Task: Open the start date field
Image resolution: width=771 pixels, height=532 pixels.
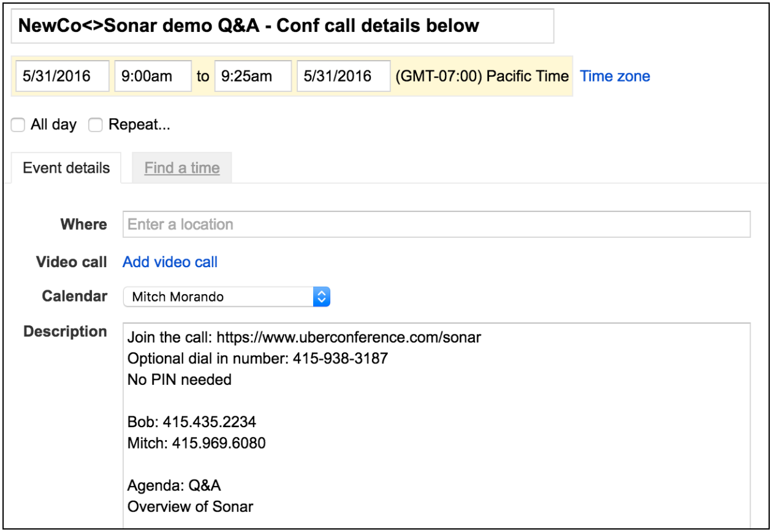Action: (62, 76)
